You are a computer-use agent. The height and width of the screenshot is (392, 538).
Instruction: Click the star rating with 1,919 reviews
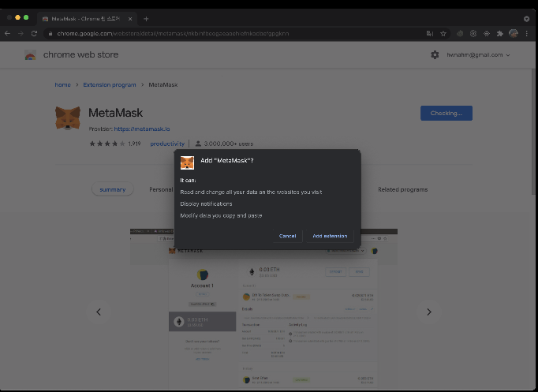click(x=115, y=144)
